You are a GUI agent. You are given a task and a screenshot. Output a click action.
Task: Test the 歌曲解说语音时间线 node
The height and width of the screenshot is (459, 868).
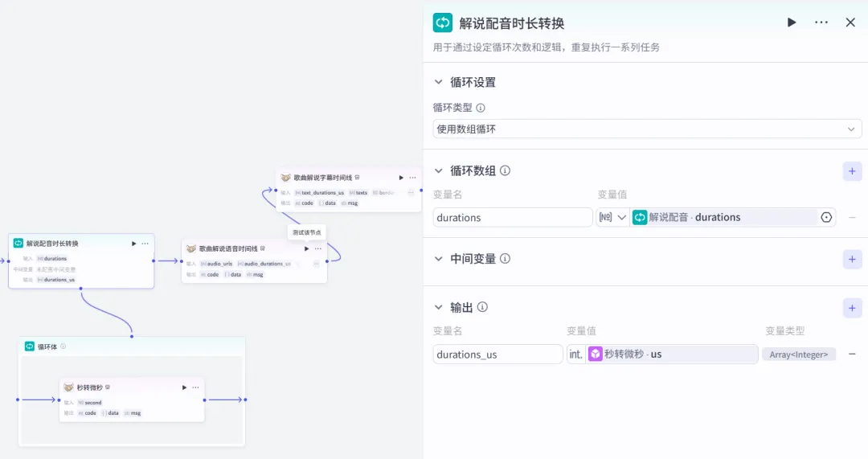306,248
